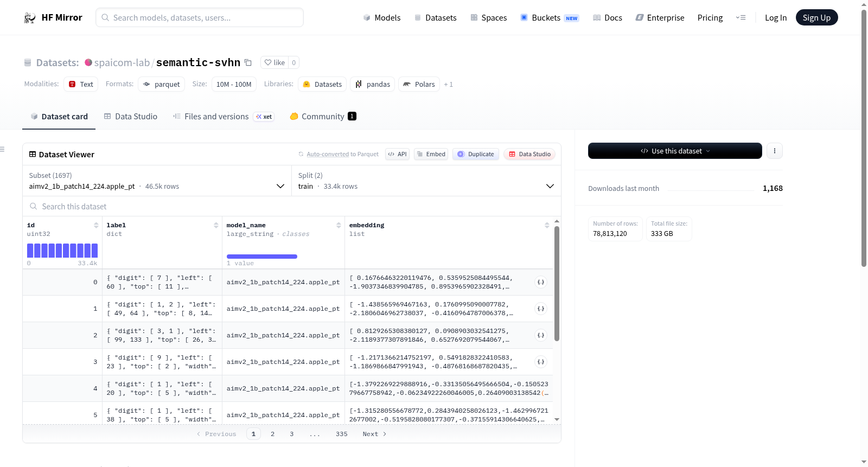
Task: Select page 1 in pagination
Action: click(253, 434)
